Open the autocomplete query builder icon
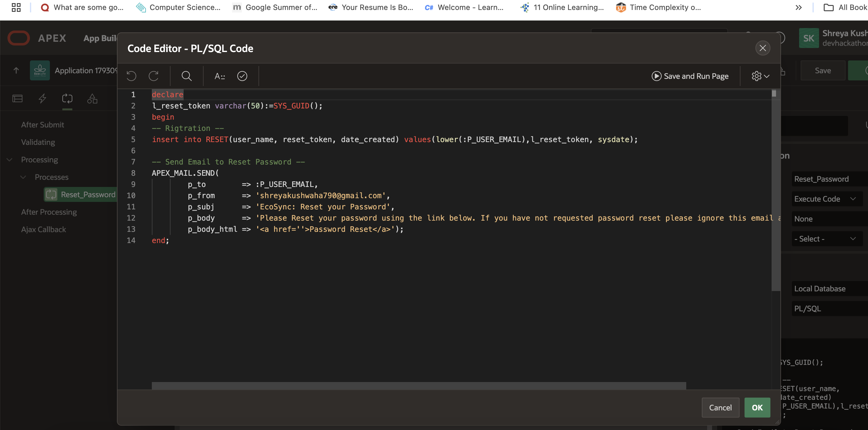 (220, 76)
